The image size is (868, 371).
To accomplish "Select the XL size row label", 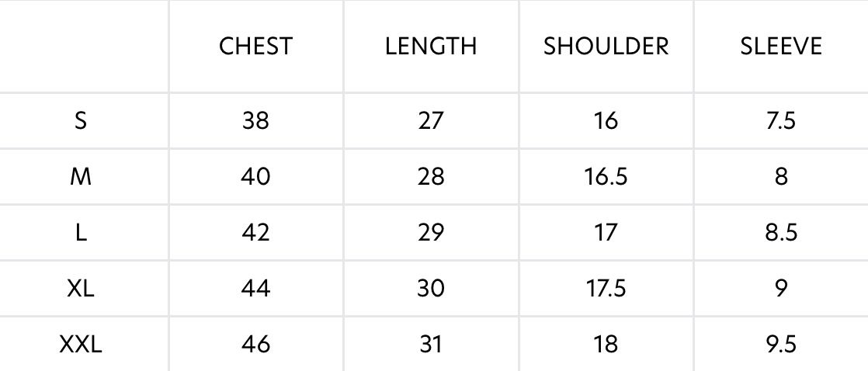I will click(81, 289).
